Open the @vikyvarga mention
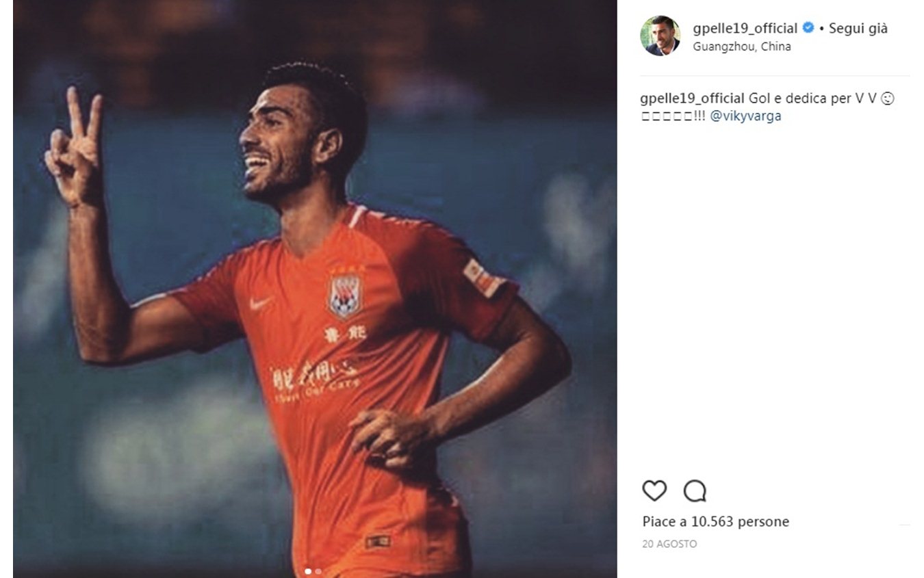Viewport: 924px width, 578px height. pos(745,116)
